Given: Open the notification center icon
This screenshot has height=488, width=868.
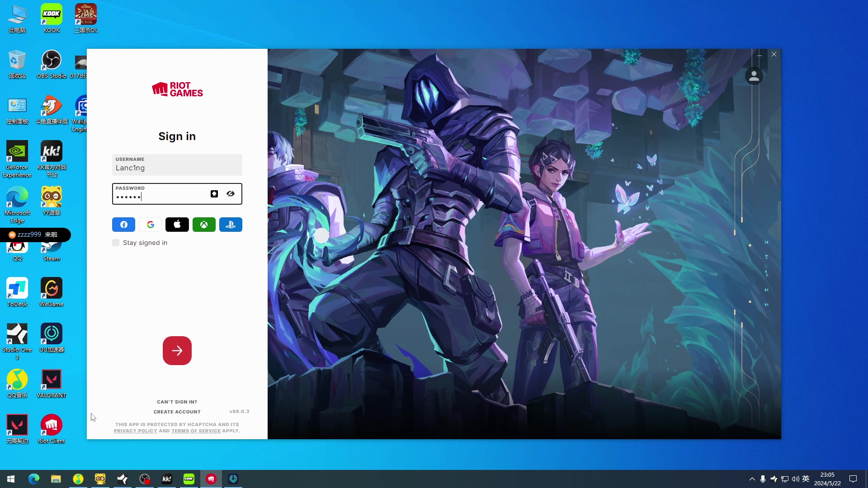Looking at the screenshot, I should (x=853, y=479).
